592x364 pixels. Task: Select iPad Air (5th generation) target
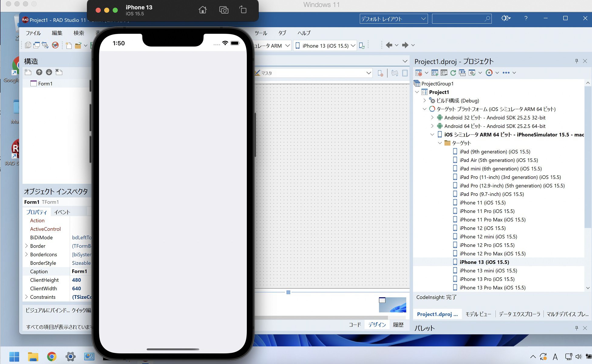499,160
